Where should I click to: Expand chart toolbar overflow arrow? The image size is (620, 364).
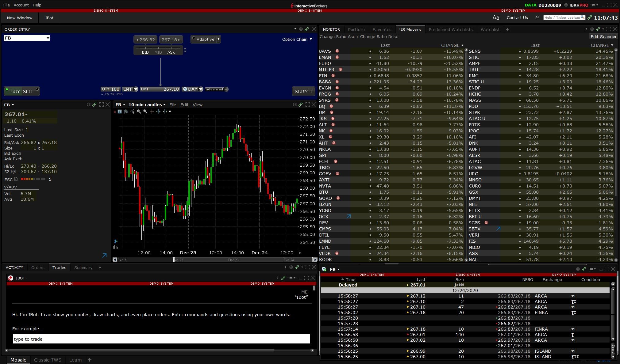pos(170,112)
